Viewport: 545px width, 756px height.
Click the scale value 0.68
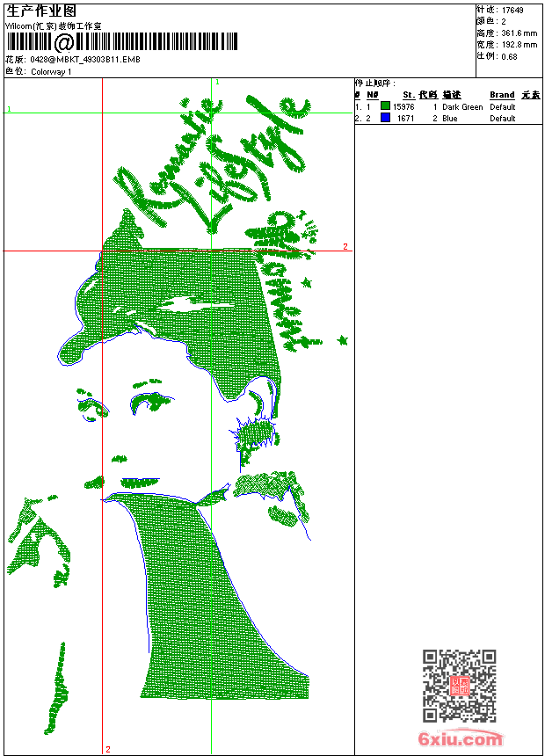coord(509,56)
